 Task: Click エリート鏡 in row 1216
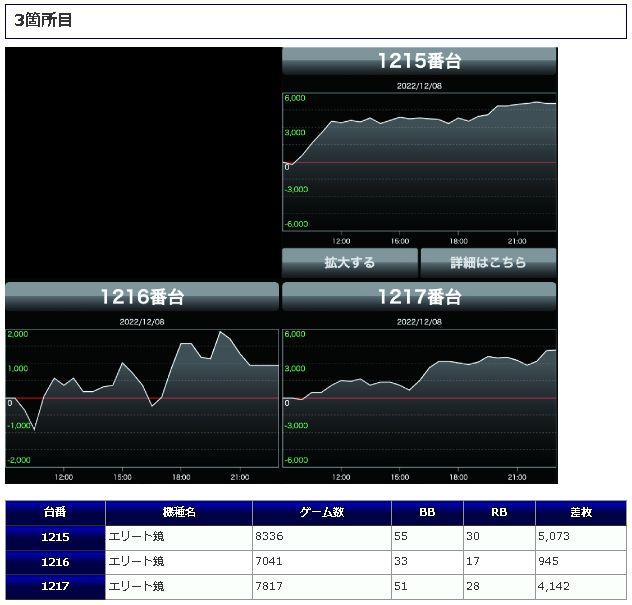[x=136, y=561]
